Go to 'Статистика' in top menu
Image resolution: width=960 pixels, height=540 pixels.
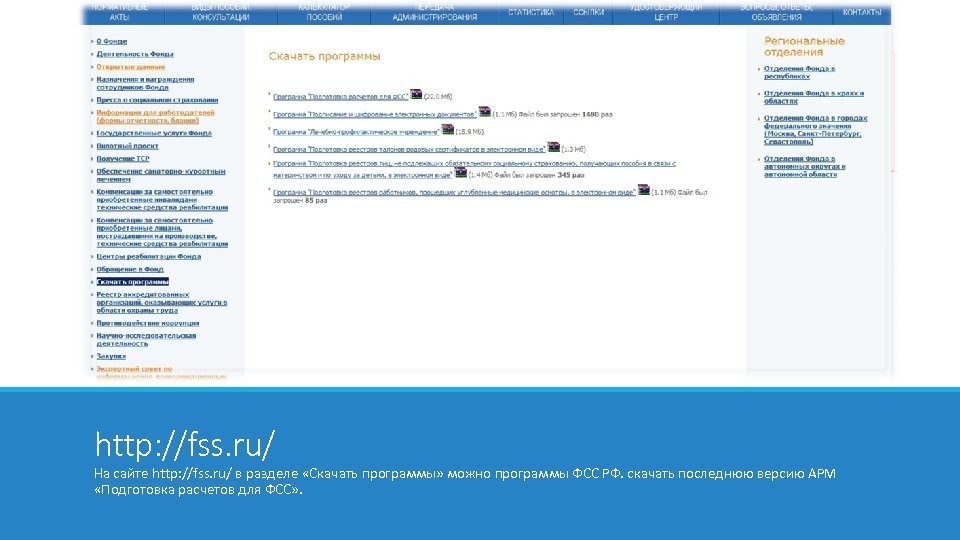coord(531,12)
